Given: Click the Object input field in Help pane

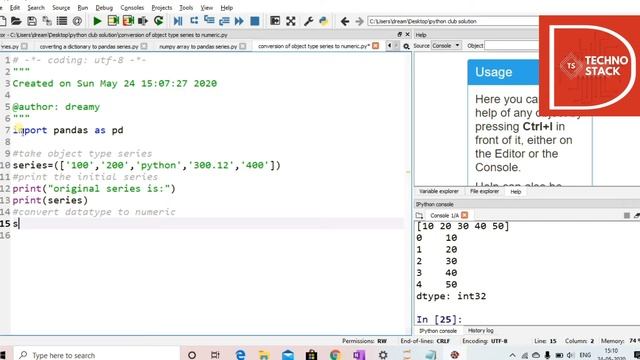Looking at the screenshot, I should (x=513, y=46).
